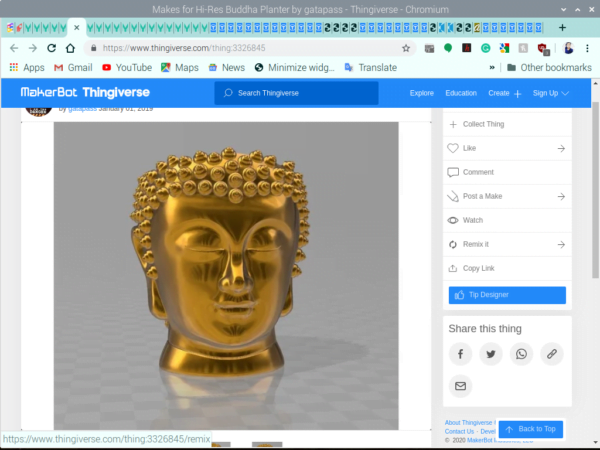Expand the hidden bookmarks overflow chevron
Viewport: 600px width, 450px height.
pos(492,67)
